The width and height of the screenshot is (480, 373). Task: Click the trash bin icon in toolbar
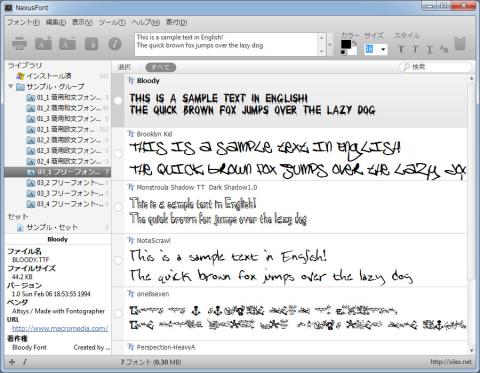tap(460, 44)
